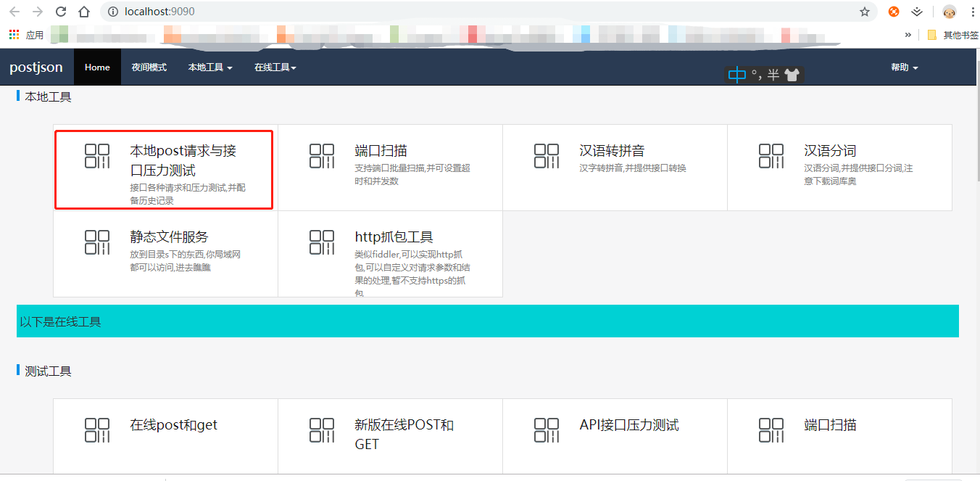Click the browser back arrow
Screen dimensions: 980x481
coord(14,12)
